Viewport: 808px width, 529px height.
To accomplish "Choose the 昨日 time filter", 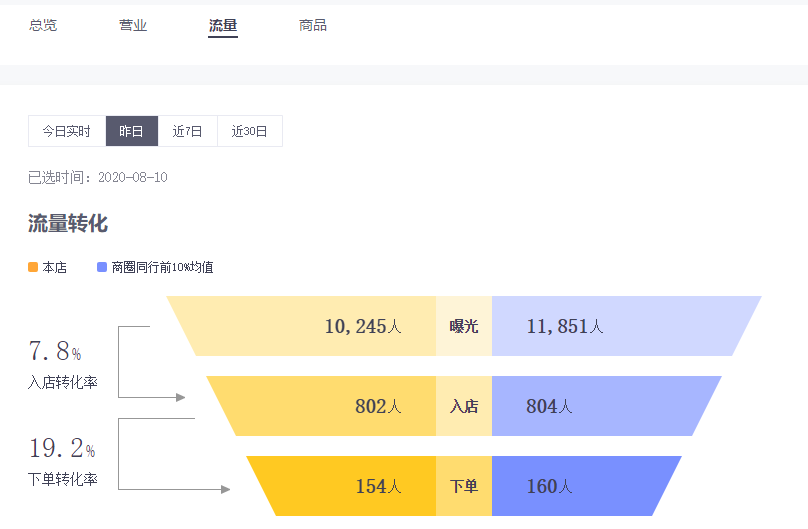I will 132,131.
